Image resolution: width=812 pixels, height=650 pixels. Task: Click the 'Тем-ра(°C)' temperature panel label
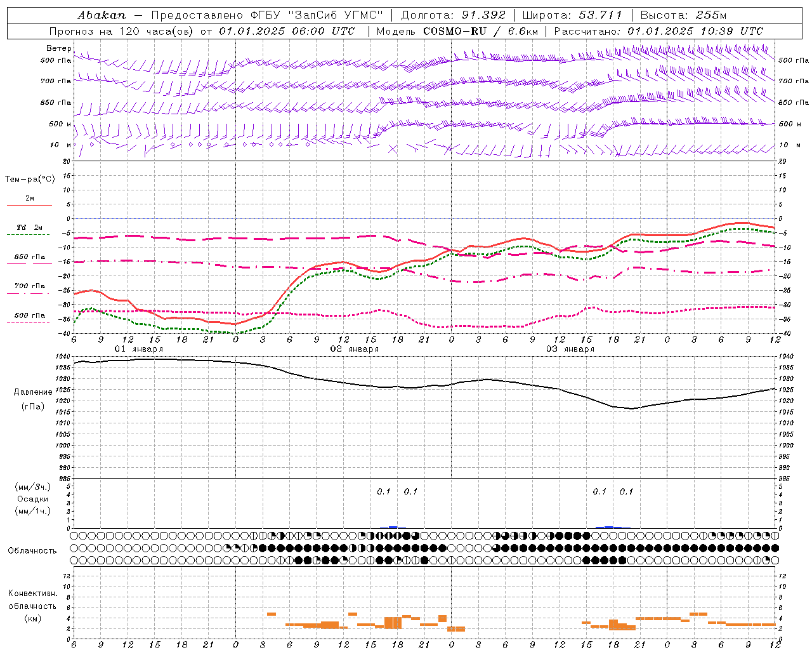(30, 180)
